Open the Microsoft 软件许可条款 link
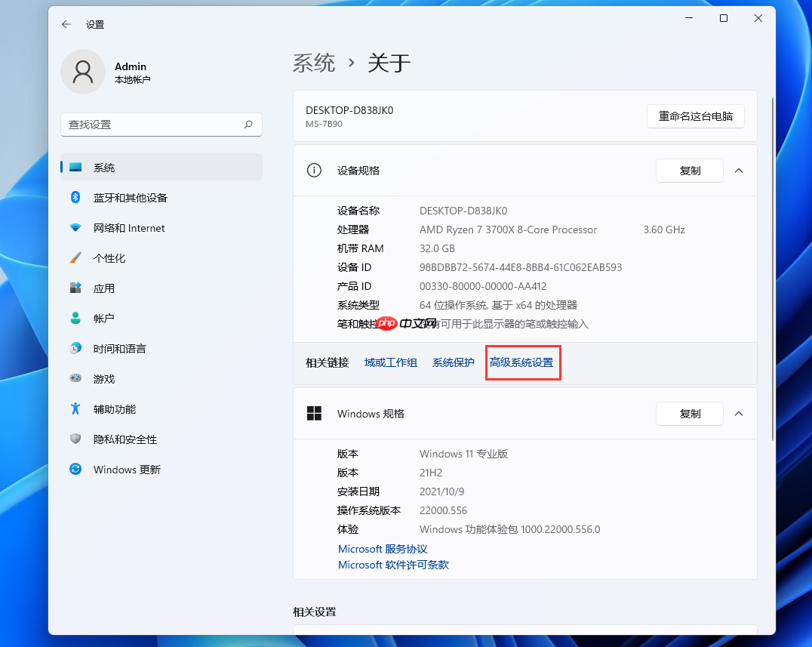This screenshot has width=812, height=647. (392, 565)
